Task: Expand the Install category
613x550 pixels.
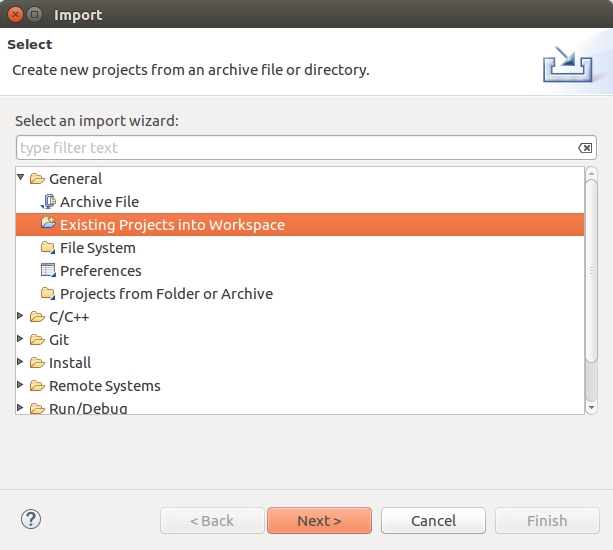Action: 21,363
